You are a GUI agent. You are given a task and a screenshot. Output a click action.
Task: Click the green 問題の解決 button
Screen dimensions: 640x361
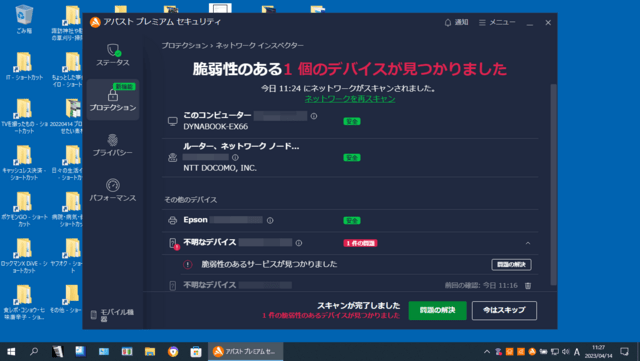pos(437,310)
